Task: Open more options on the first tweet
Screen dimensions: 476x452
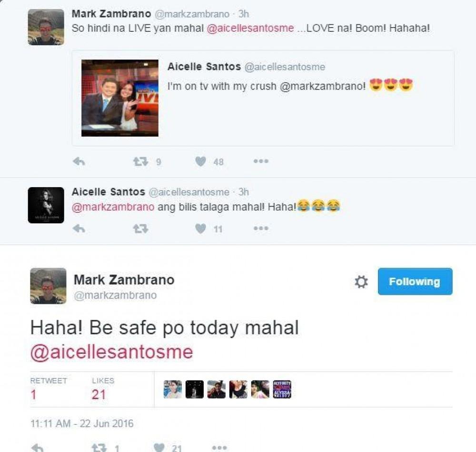Action: [261, 161]
